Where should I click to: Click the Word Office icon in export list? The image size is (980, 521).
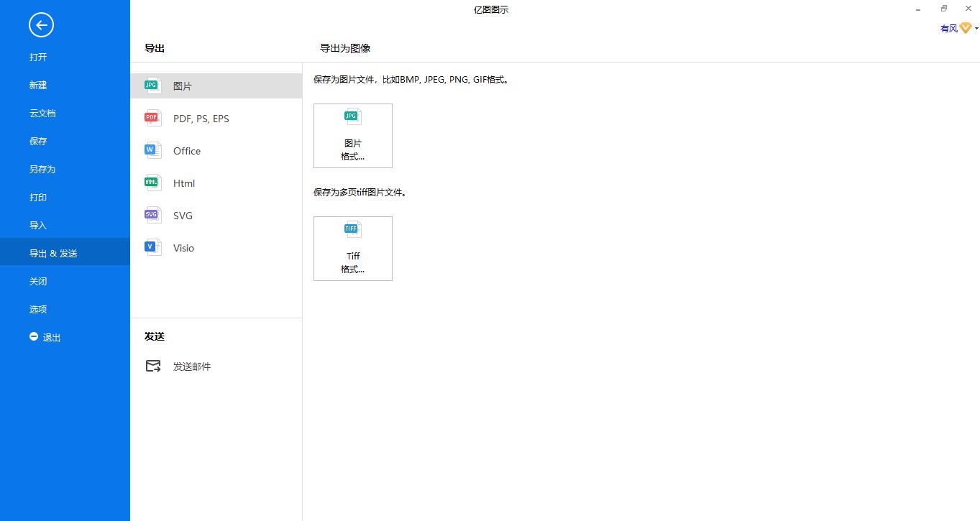click(152, 150)
